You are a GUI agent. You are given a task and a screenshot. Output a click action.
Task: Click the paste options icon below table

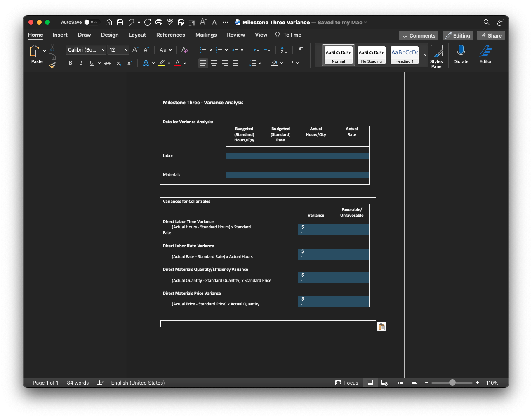(x=381, y=326)
